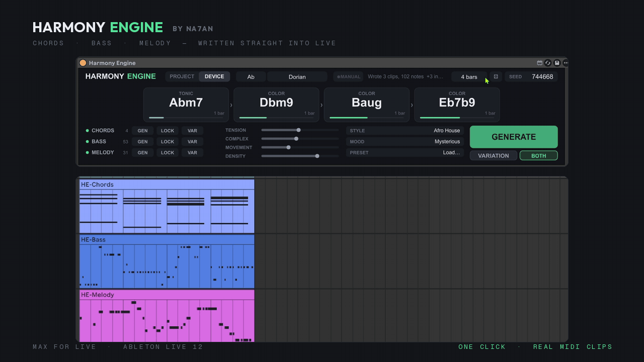Adjust the MOVEMENT slider handle
This screenshot has height=362, width=644.
[x=288, y=147]
